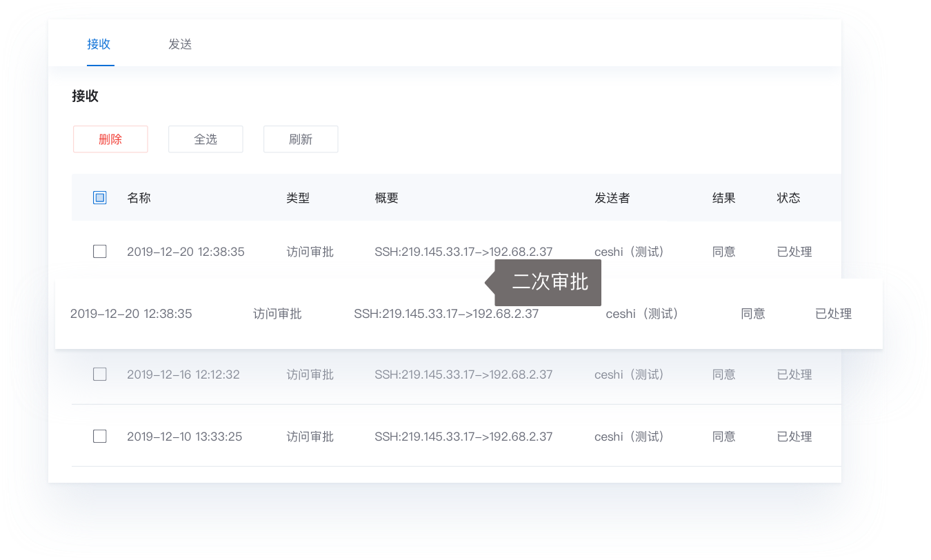Check the row dated 2019-12-10 13:33:25
The image size is (931, 560).
100,437
